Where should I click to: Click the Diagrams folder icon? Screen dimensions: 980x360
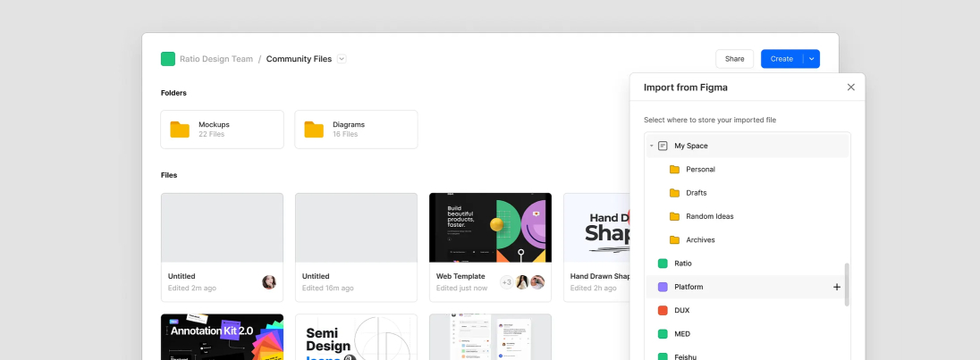point(314,130)
